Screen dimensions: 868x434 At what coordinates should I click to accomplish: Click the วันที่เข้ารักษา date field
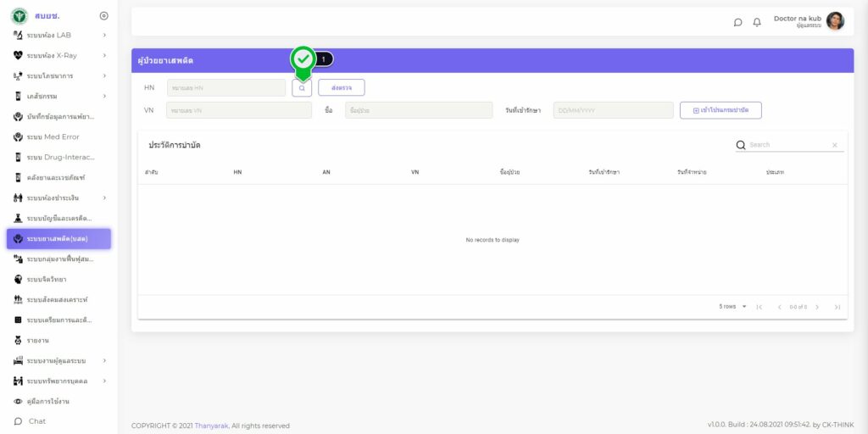[x=613, y=110]
